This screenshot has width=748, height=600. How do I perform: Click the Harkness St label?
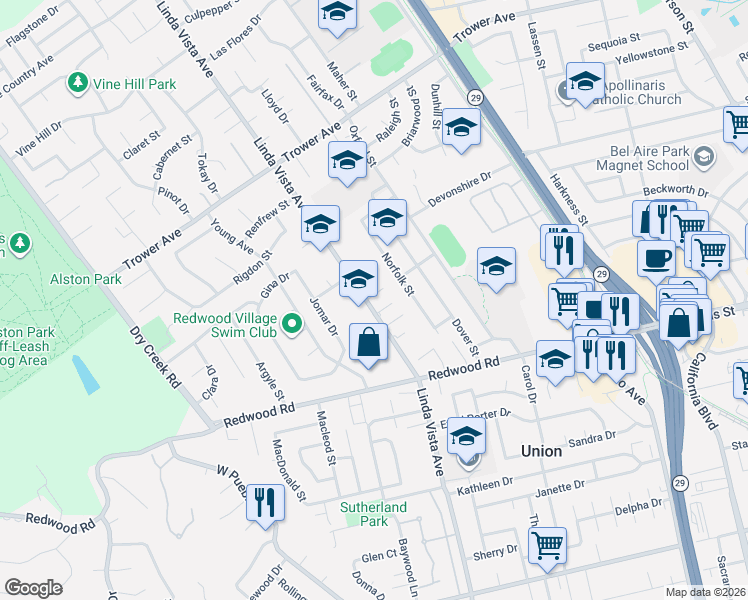click(569, 200)
